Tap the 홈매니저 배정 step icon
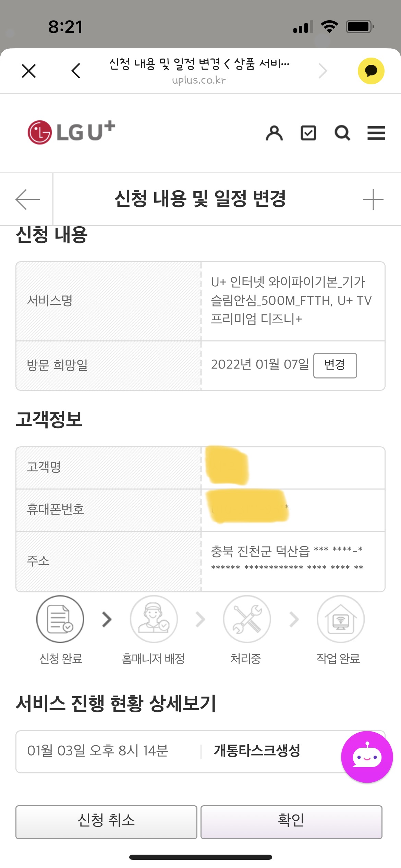The height and width of the screenshot is (868, 401). [154, 619]
